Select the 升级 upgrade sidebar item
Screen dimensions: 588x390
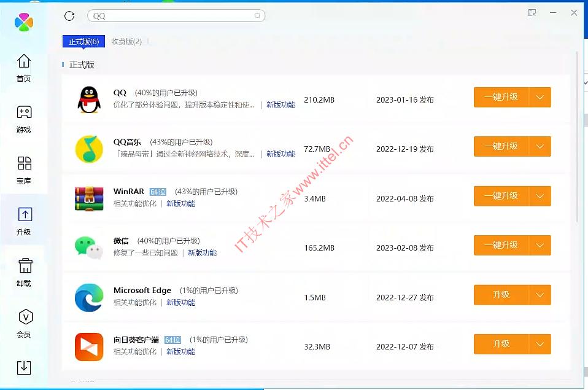[x=25, y=222]
